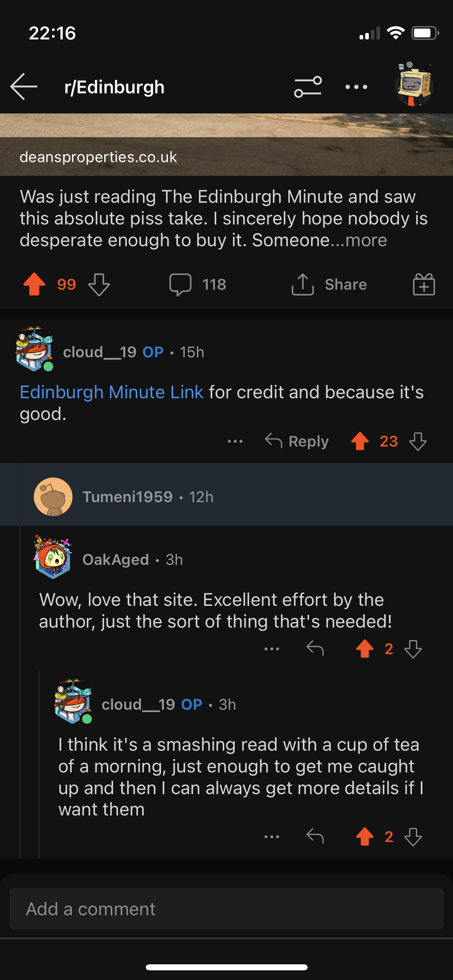Reply to cloud__19's top comment

click(x=297, y=441)
